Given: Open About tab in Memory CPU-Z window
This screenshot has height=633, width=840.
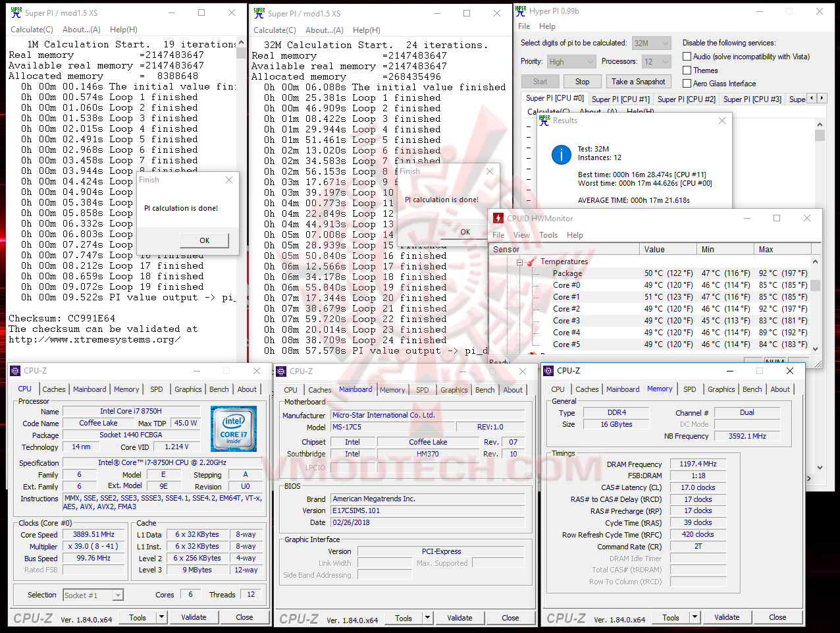Looking at the screenshot, I should tap(780, 389).
